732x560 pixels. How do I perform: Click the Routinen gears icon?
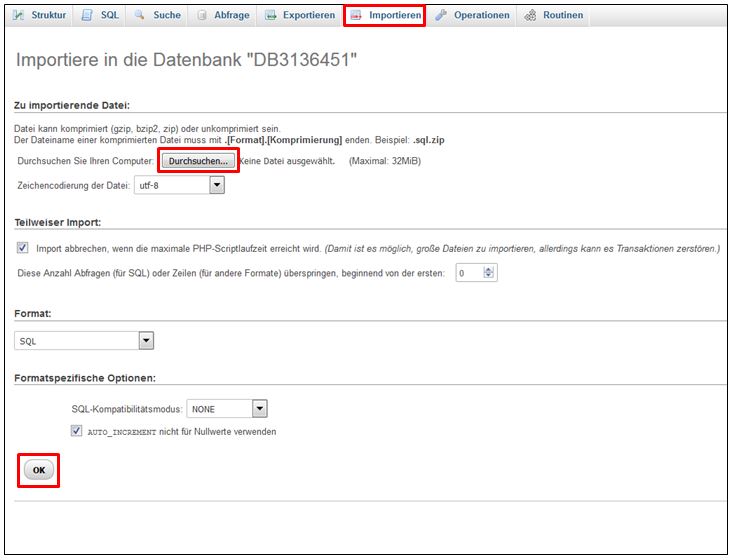[530, 15]
